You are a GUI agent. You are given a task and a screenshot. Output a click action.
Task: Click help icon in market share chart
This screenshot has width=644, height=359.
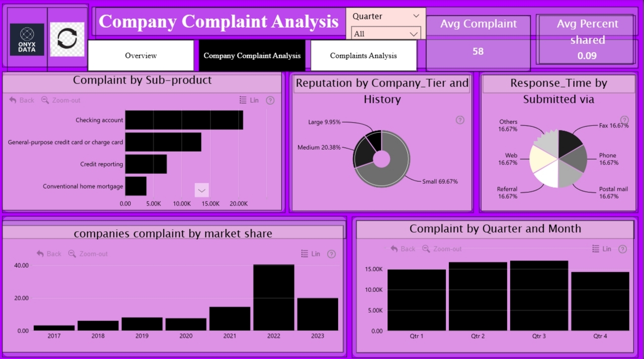click(331, 254)
